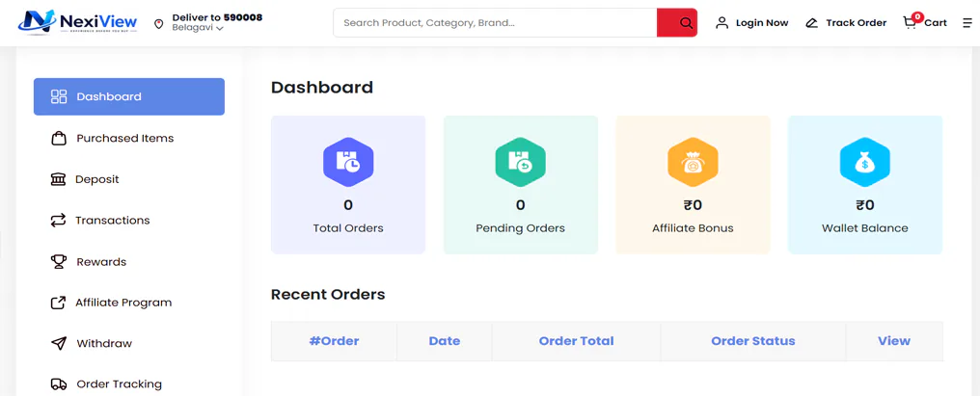
Task: Click the Order Status column header
Action: click(753, 341)
